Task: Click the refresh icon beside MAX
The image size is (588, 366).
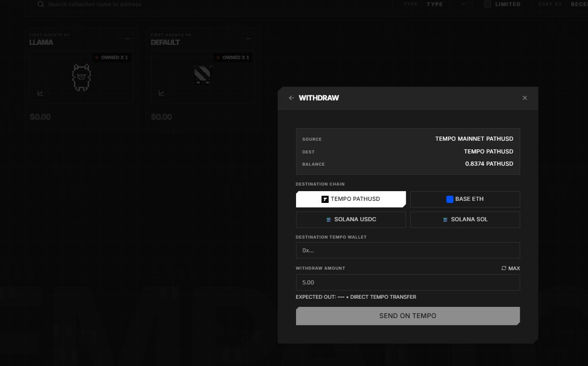Action: (x=503, y=268)
